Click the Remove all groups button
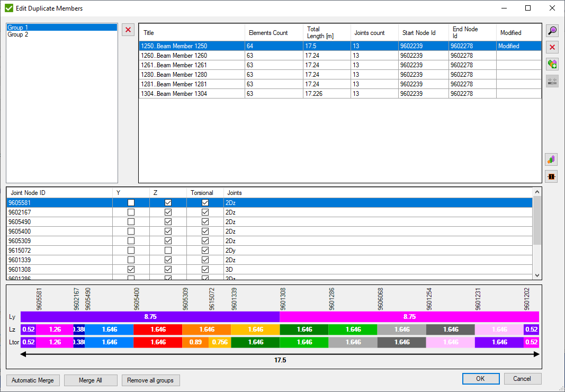Image resolution: width=565 pixels, height=392 pixels. point(151,380)
